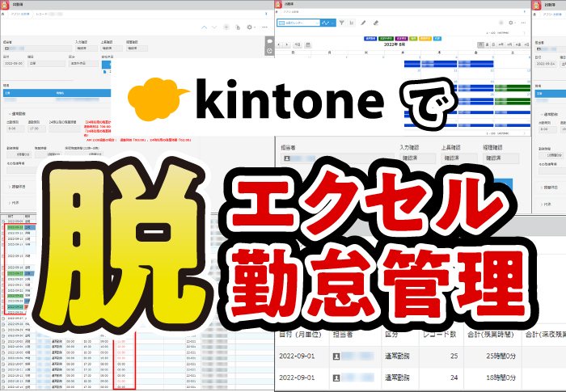Open previous record with the up arrow
The width and height of the screenshot is (566, 392).
[x=205, y=27]
